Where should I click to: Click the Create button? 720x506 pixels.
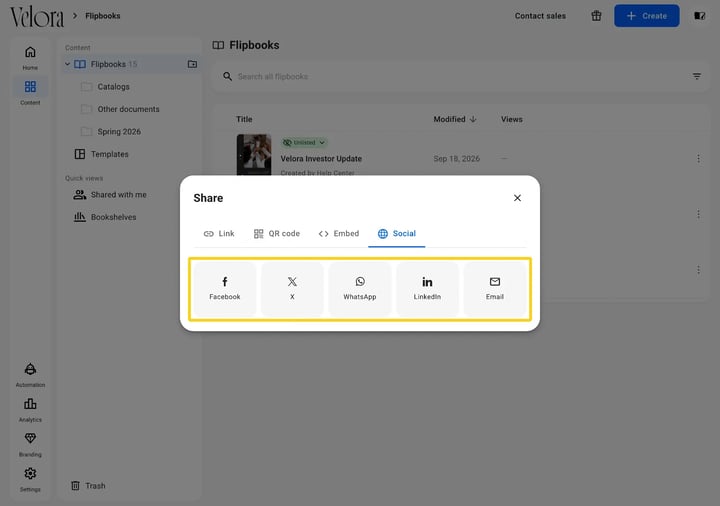tap(647, 16)
